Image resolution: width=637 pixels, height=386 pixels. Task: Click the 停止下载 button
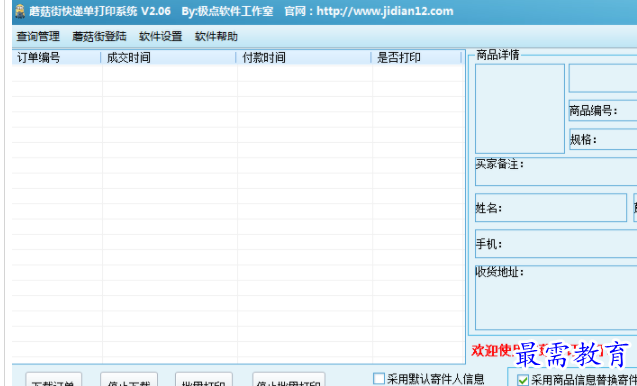(x=129, y=380)
